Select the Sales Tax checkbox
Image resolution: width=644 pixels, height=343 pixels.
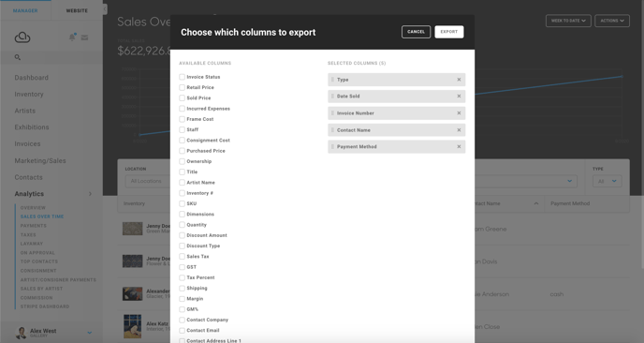[x=182, y=257]
